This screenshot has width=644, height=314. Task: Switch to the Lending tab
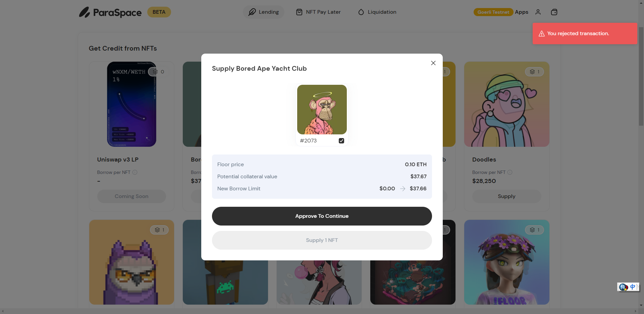pos(264,12)
